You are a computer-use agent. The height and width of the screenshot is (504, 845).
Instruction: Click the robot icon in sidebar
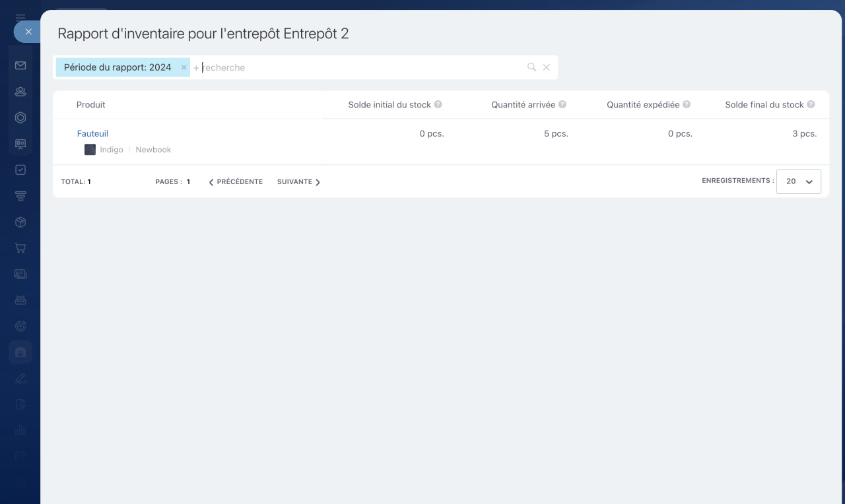click(x=20, y=300)
